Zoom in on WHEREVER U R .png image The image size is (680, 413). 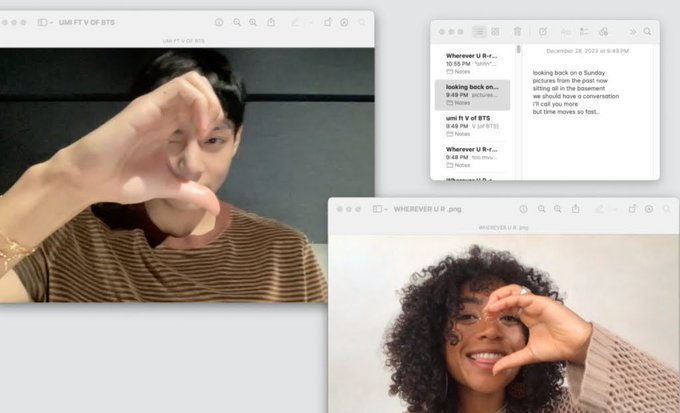click(558, 209)
